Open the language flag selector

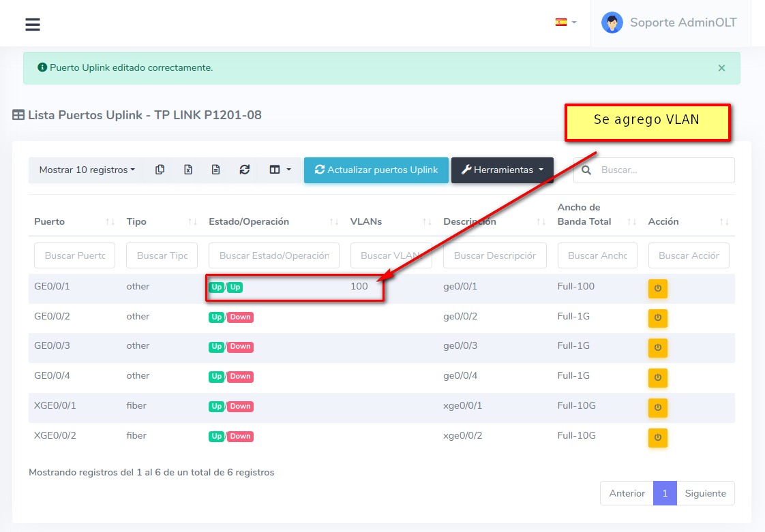[565, 22]
